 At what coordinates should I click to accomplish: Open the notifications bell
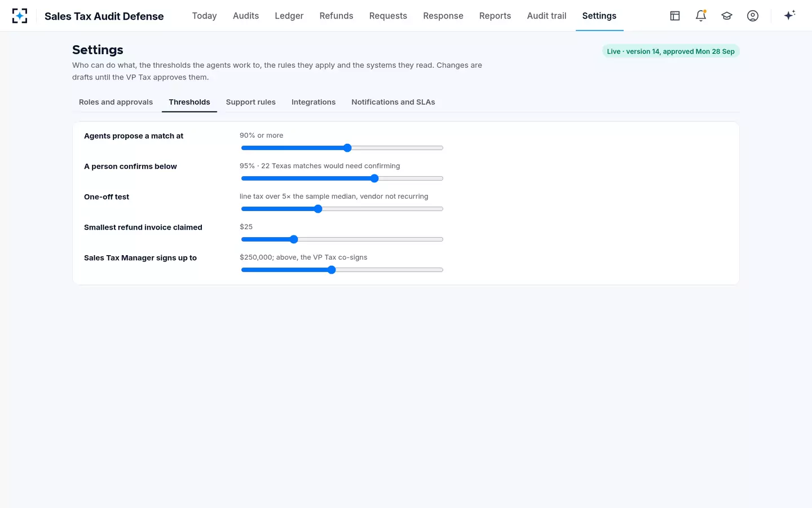701,16
